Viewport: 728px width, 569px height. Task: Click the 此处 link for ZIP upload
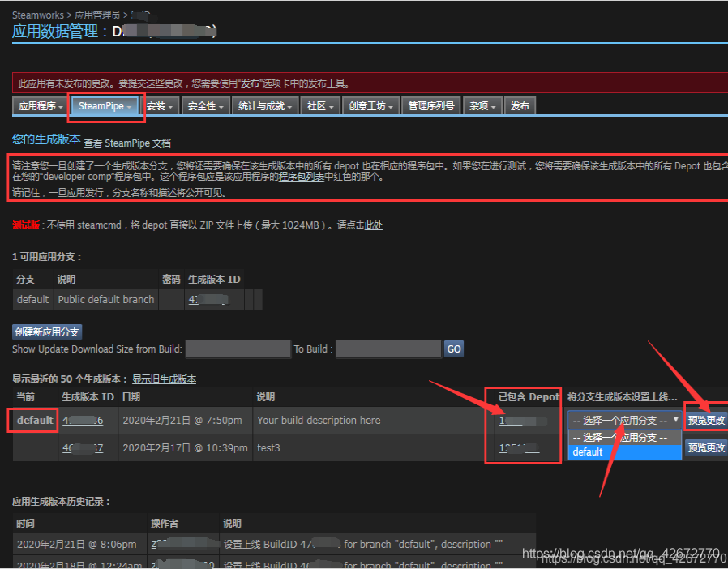pos(373,225)
